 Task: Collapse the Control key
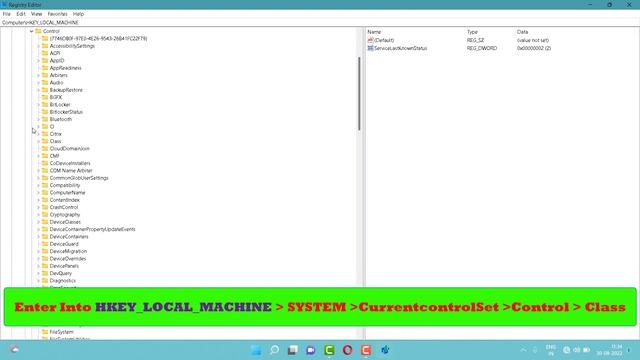[x=31, y=31]
